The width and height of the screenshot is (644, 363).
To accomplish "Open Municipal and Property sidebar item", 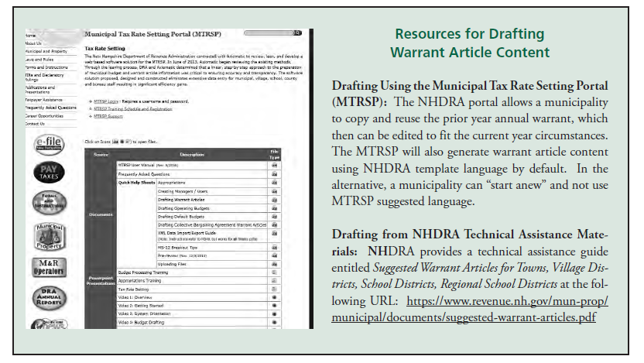I will [46, 51].
